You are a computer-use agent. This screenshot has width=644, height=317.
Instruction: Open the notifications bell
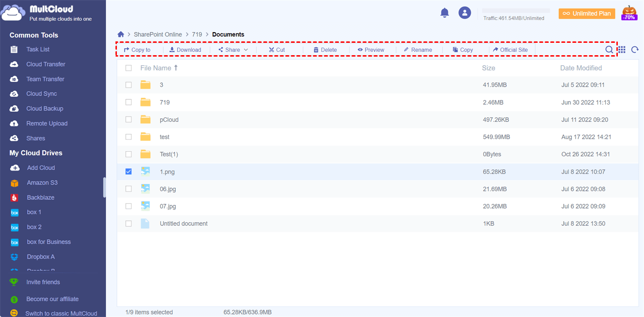tap(444, 13)
